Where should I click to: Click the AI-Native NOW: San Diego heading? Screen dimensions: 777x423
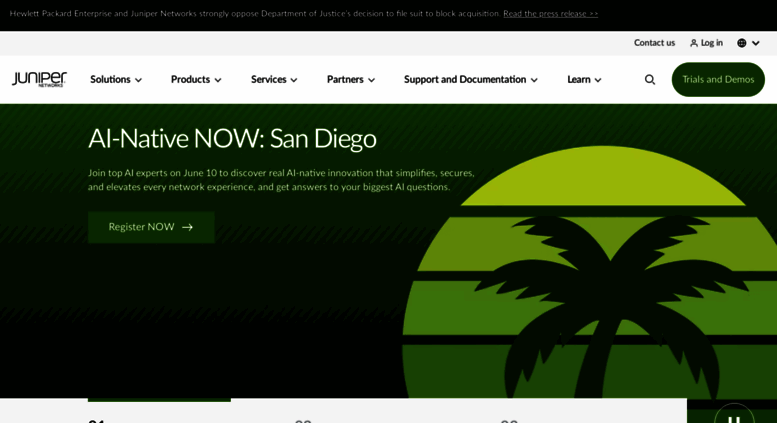tap(232, 139)
